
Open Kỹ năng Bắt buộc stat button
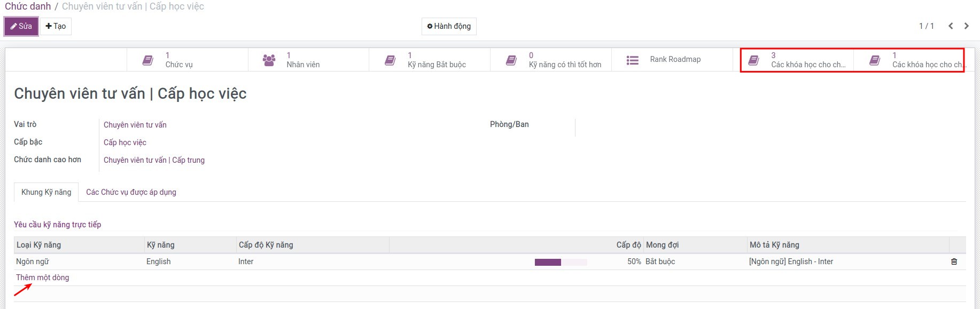point(429,60)
